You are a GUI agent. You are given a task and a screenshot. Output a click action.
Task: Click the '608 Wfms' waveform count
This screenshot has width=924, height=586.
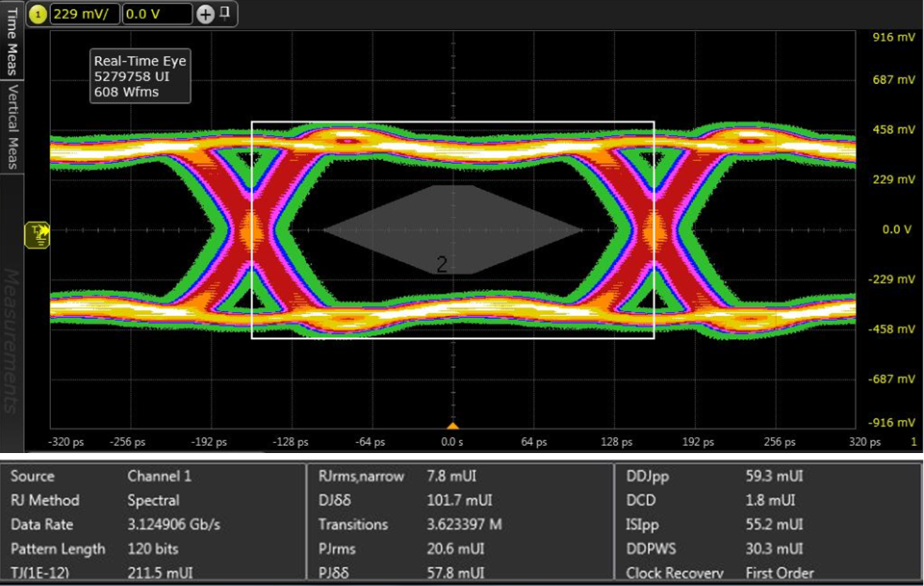[126, 91]
